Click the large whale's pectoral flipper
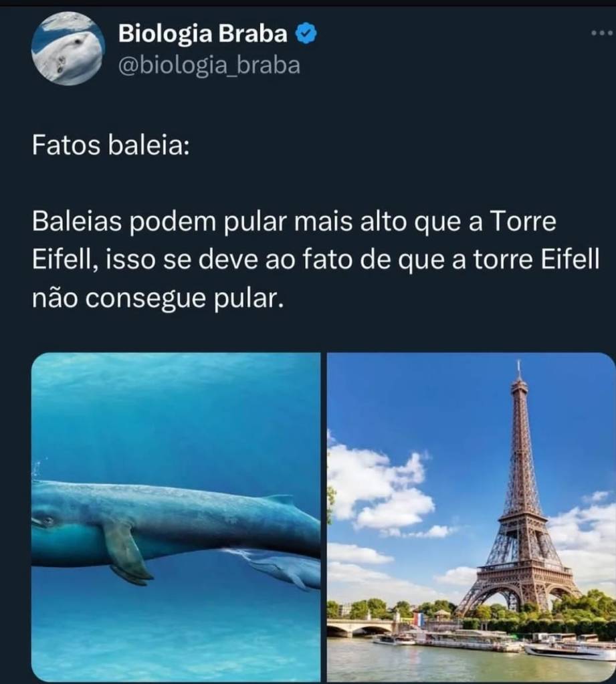This screenshot has width=616, height=684. 125,552
